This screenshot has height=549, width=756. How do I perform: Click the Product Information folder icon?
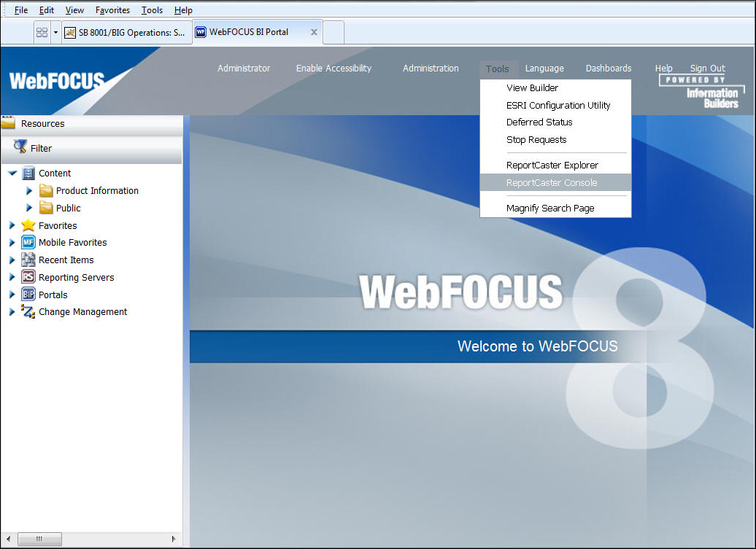46,191
